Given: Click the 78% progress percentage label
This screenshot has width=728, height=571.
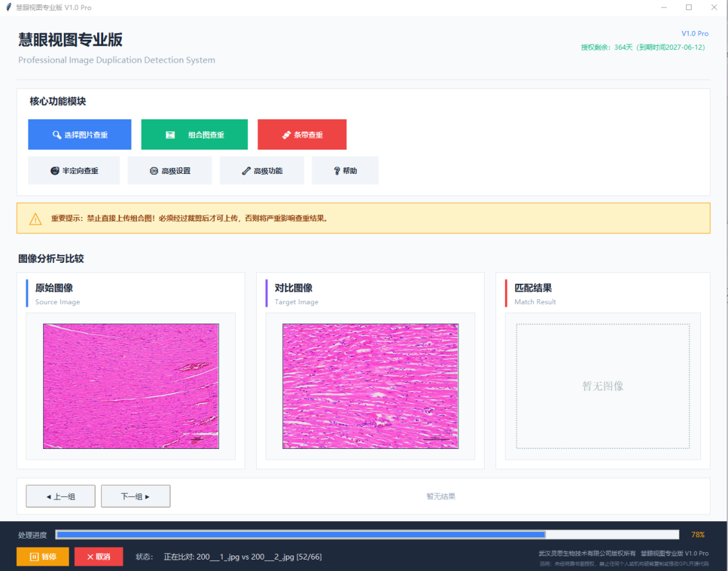Looking at the screenshot, I should [x=698, y=535].
